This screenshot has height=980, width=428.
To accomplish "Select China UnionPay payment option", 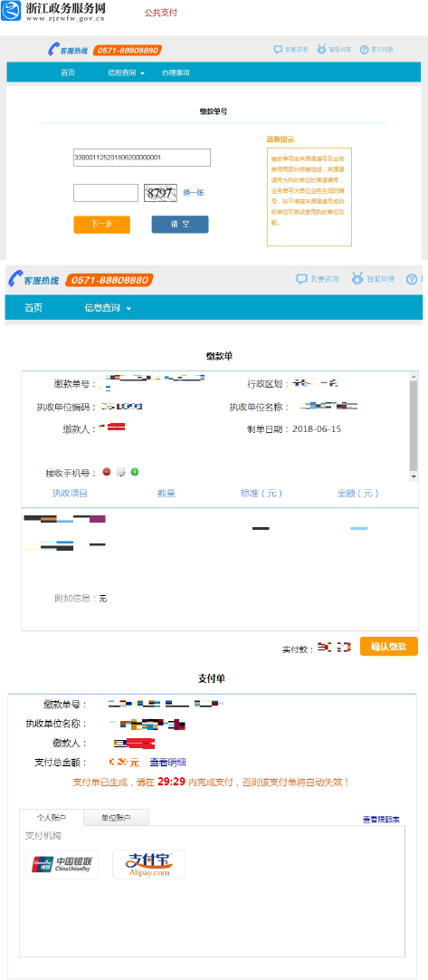I will pyautogui.click(x=62, y=864).
